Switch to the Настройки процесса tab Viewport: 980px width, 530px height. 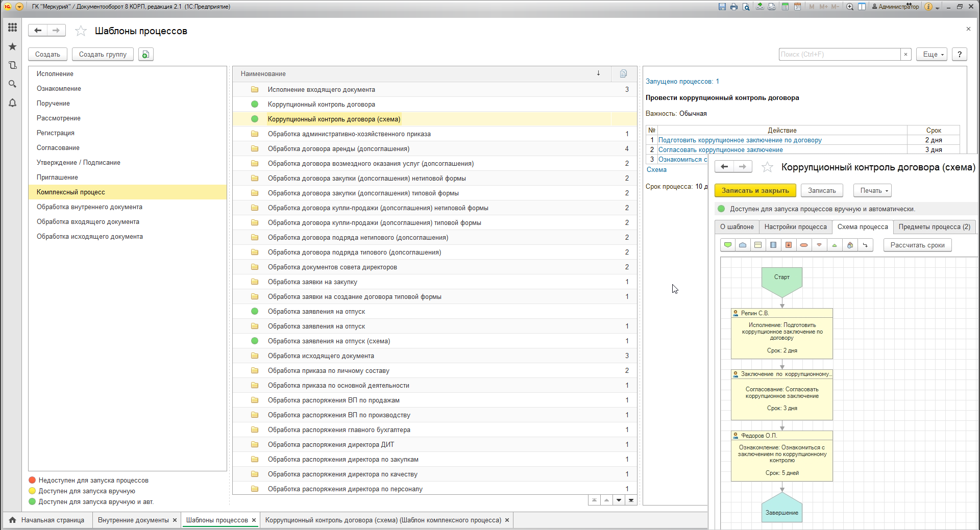(796, 227)
